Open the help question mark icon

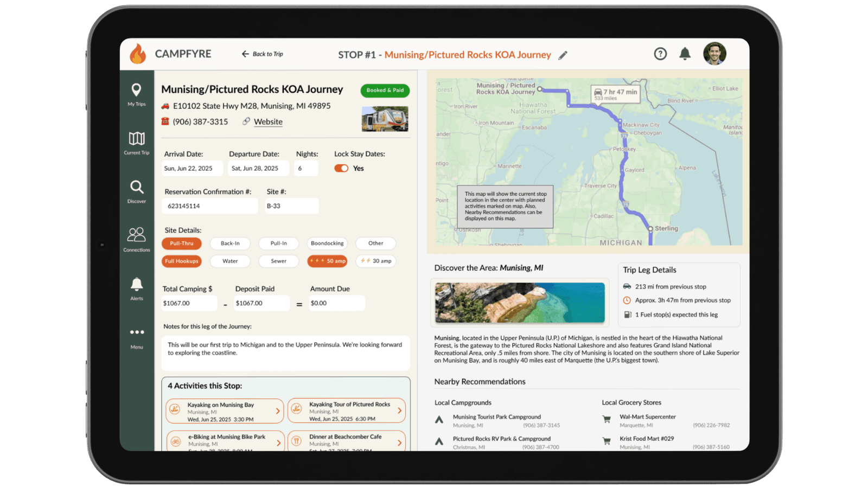coord(660,54)
